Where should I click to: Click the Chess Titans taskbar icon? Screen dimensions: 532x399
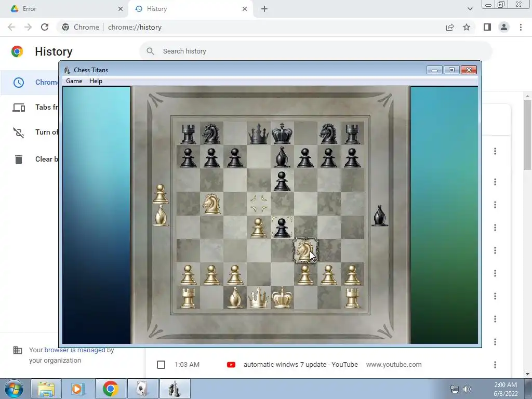[175, 389]
